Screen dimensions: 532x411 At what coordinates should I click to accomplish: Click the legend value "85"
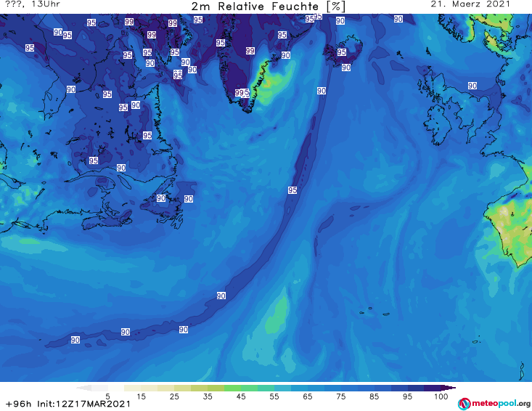[x=374, y=396]
